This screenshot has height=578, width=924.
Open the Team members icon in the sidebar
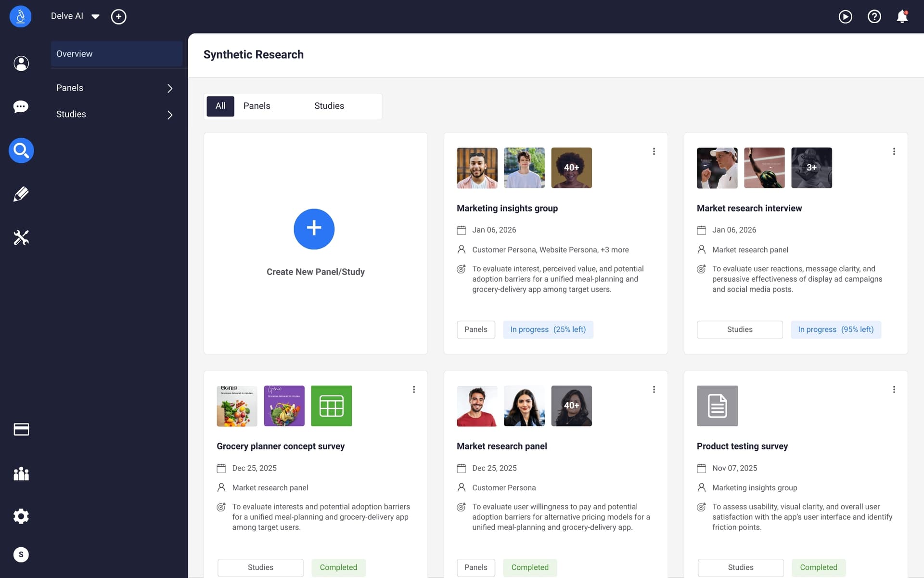click(x=21, y=474)
